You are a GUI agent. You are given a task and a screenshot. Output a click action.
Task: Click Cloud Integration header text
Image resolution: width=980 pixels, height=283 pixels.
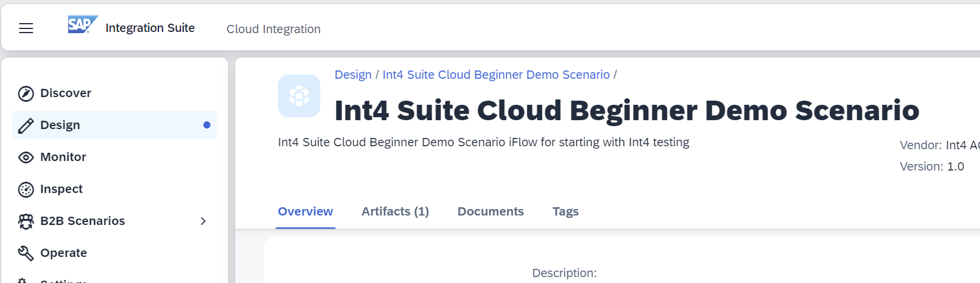click(274, 29)
